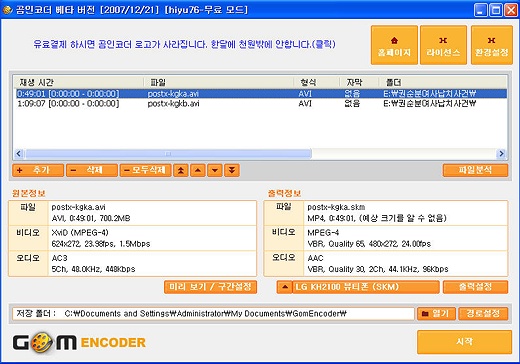Open the 홈페이지 homepage button
This screenshot has width=520, height=364.
[394, 45]
